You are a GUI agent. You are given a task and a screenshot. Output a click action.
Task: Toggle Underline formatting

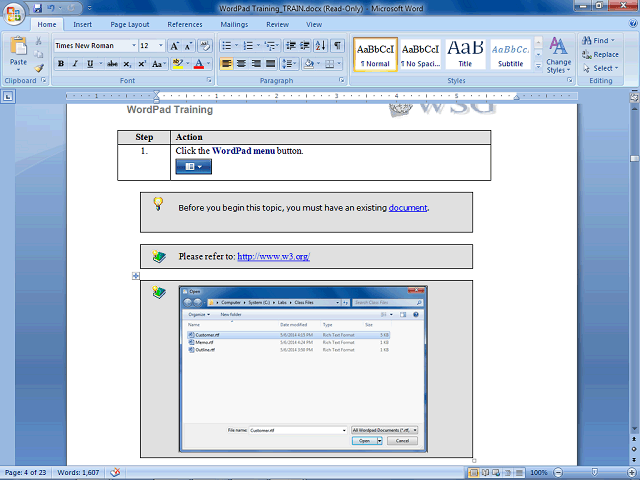[x=90, y=64]
